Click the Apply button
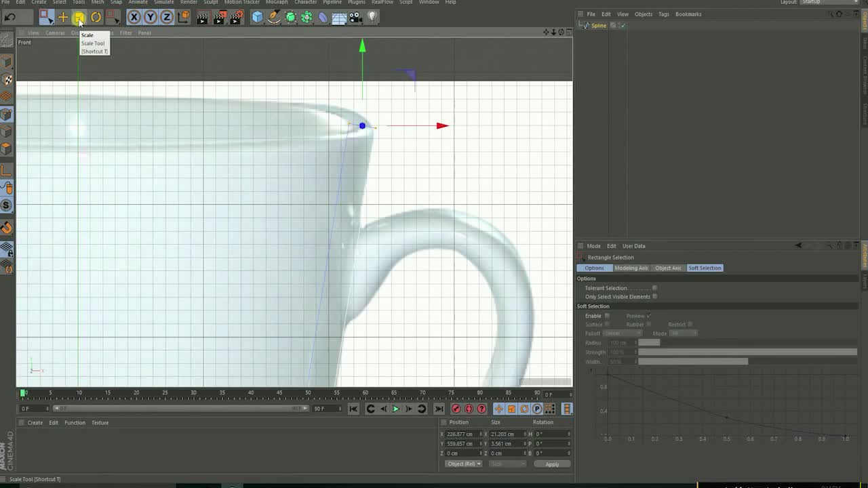Image resolution: width=868 pixels, height=488 pixels. coord(552,464)
